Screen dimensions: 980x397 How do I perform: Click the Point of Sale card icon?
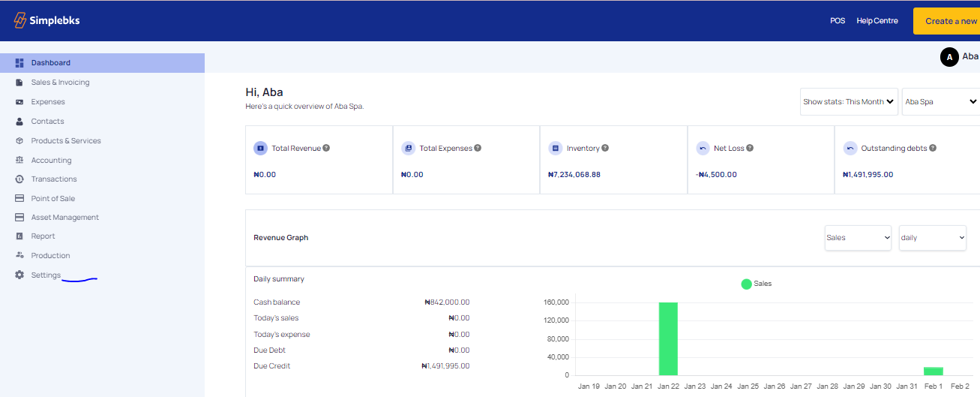(19, 199)
